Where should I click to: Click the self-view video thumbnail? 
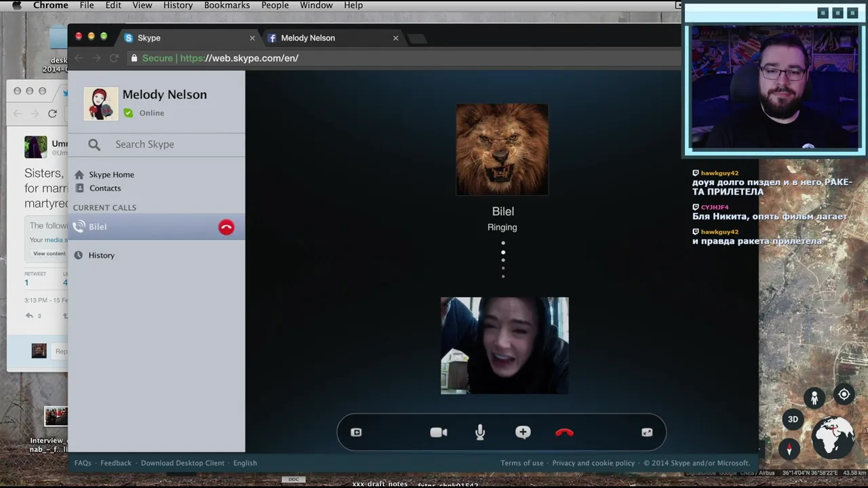click(505, 346)
